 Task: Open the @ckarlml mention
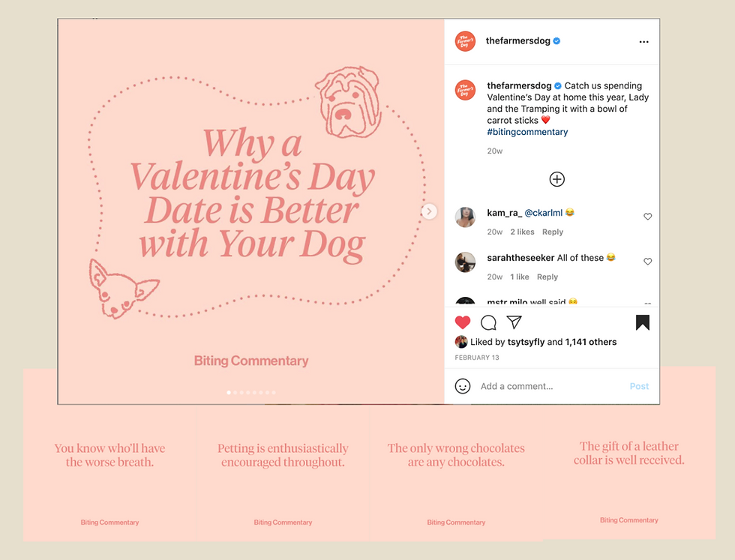[x=543, y=213]
